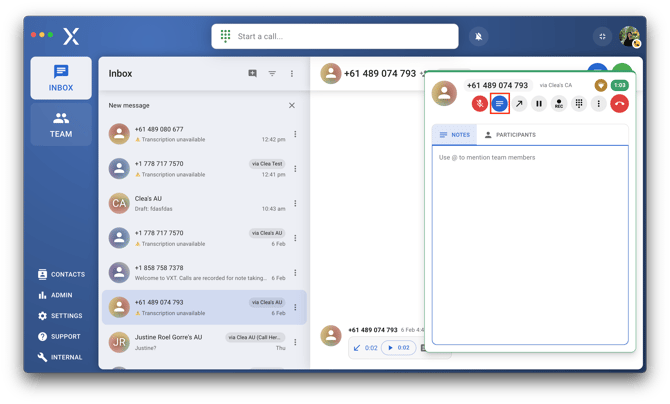Viewport: 670px width, 404px height.
Task: Open the in-call dial keypad
Action: click(579, 104)
